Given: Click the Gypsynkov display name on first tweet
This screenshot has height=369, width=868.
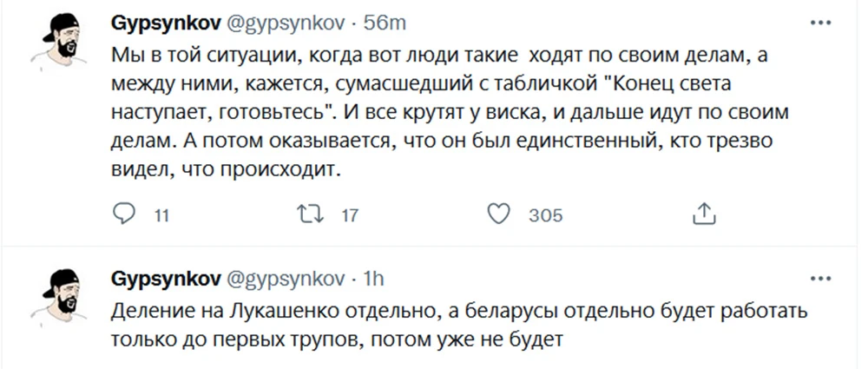Looking at the screenshot, I should (166, 22).
